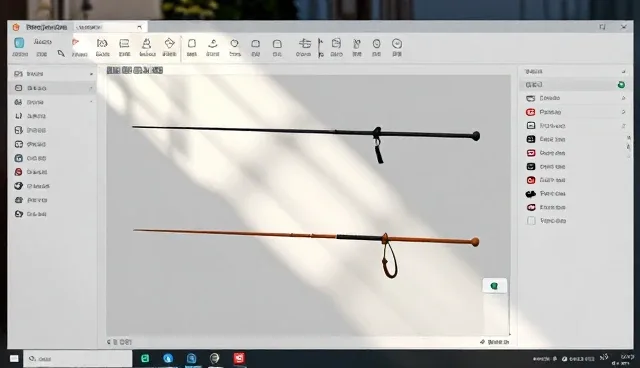The image size is (640, 368).
Task: Click the clock-face icon near the toolbar's right end
Action: 376,44
